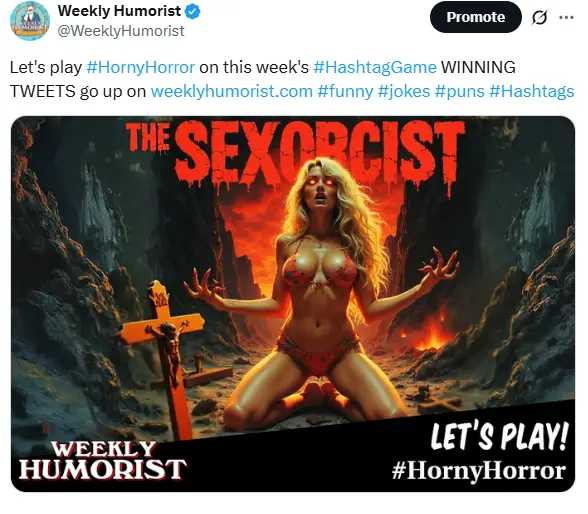Open the Weekly Humorist display name

tap(119, 11)
